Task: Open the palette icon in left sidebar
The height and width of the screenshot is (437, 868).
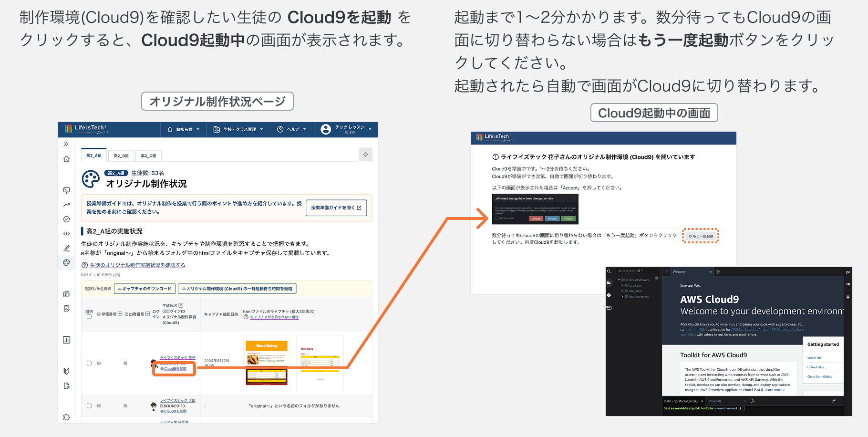Action: [x=66, y=262]
